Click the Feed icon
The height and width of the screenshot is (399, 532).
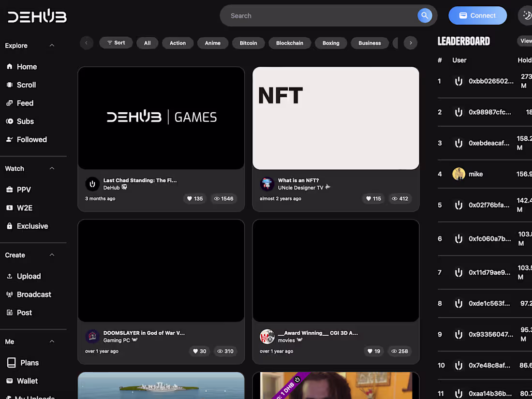pos(10,103)
